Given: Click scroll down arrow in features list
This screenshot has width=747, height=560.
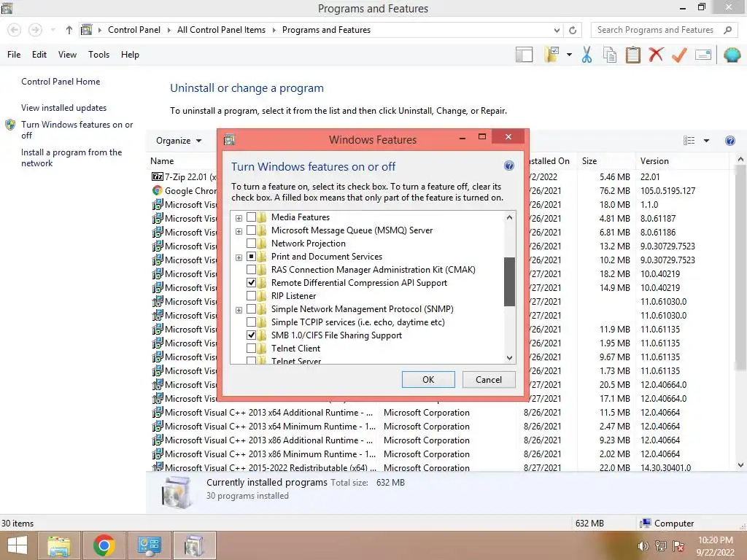Looking at the screenshot, I should (509, 357).
